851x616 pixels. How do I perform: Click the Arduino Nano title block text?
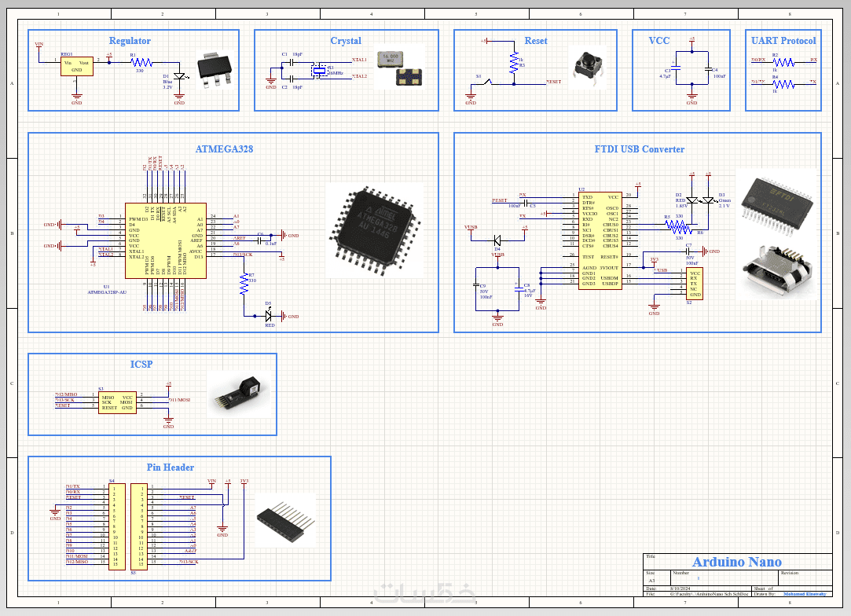pyautogui.click(x=736, y=562)
